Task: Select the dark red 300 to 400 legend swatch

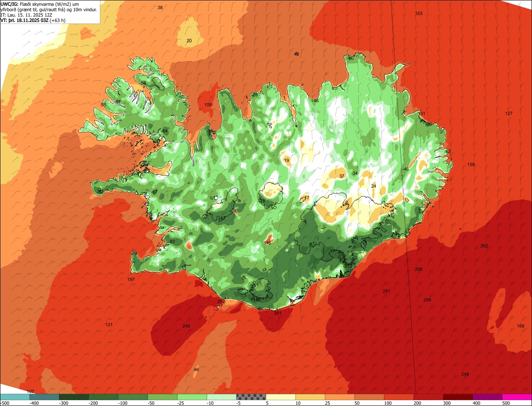Action: (x=458, y=397)
